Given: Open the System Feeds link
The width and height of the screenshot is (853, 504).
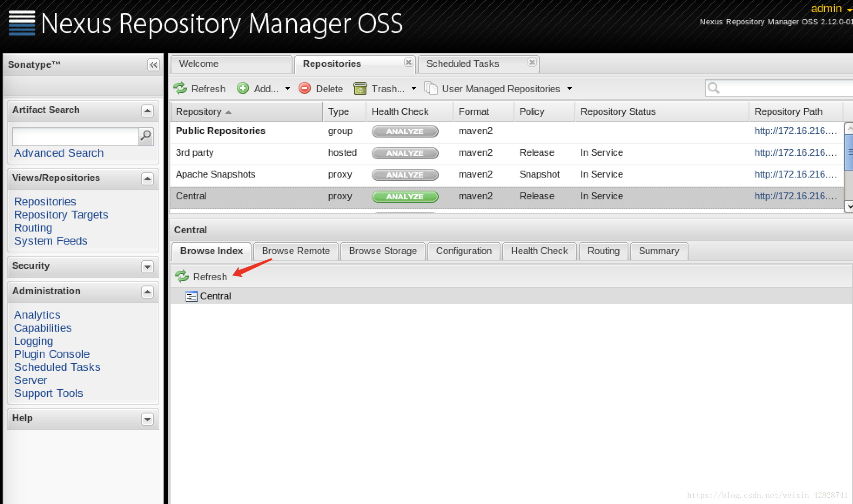Looking at the screenshot, I should pos(50,241).
